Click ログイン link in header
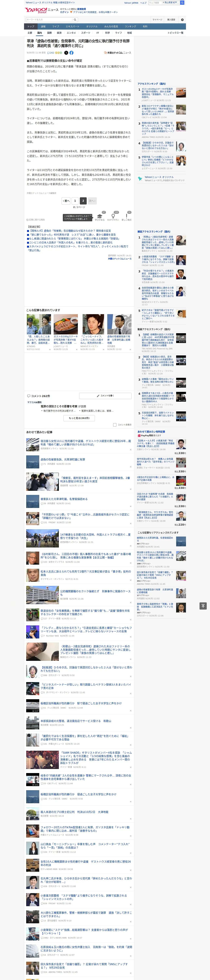The image size is (210, 980). point(64,12)
